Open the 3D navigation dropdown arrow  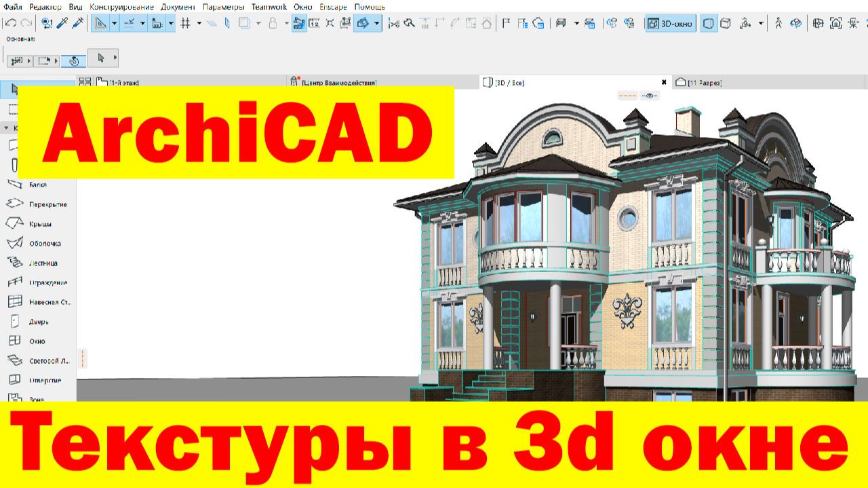[761, 23]
